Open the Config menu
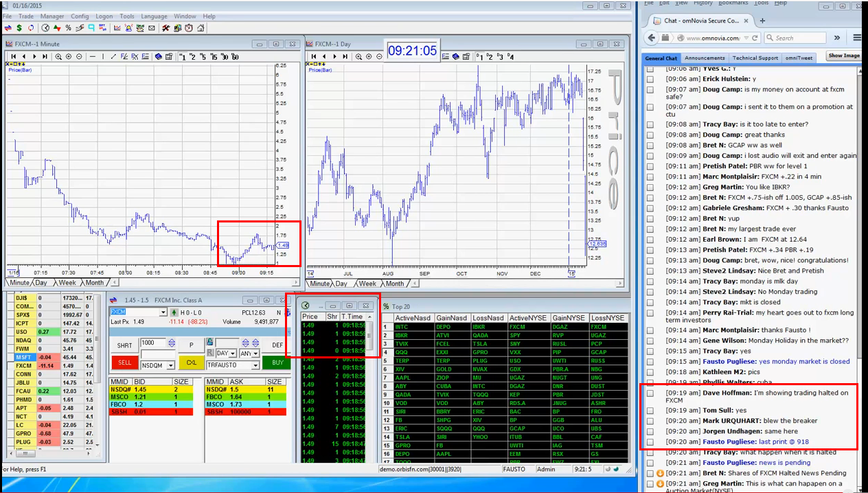This screenshot has height=493, width=868. (x=80, y=16)
